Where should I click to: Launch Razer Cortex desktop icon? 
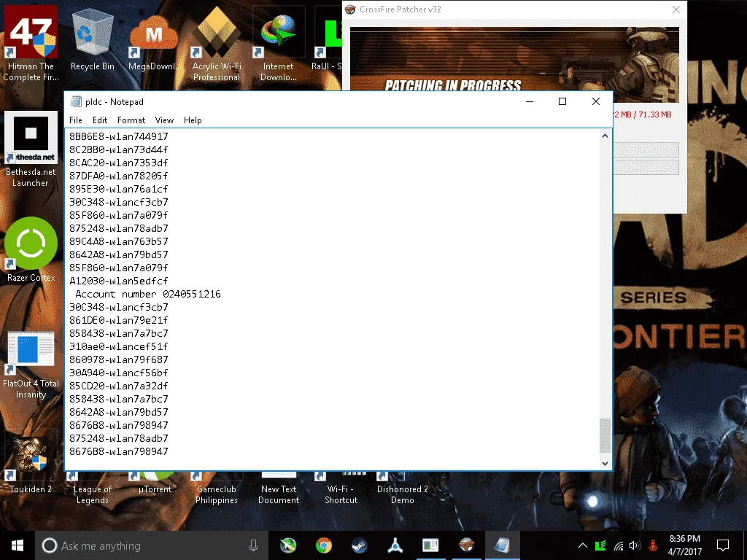31,249
